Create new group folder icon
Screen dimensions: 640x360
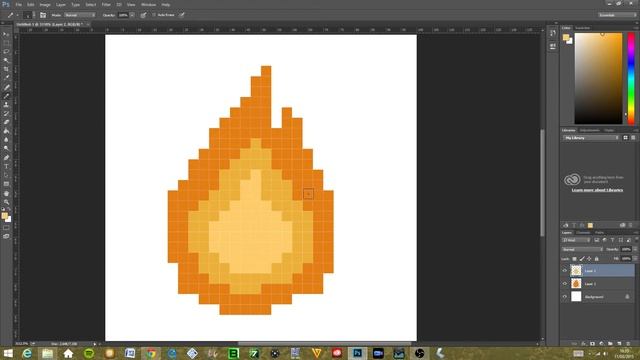(x=610, y=344)
